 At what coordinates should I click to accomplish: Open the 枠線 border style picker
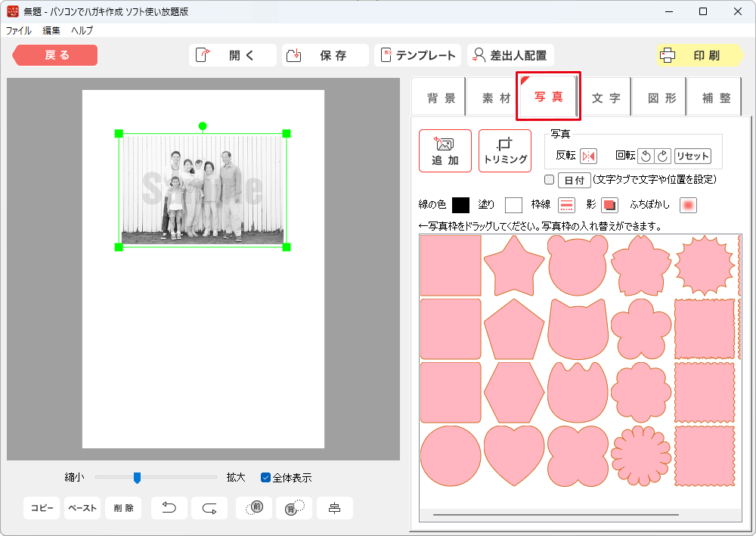(566, 205)
